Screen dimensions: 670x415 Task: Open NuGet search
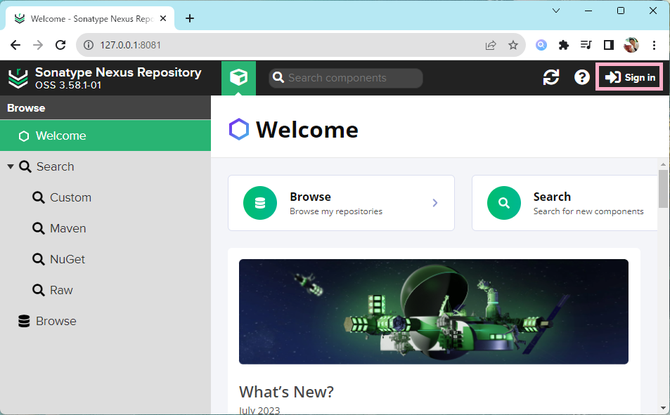pos(68,259)
